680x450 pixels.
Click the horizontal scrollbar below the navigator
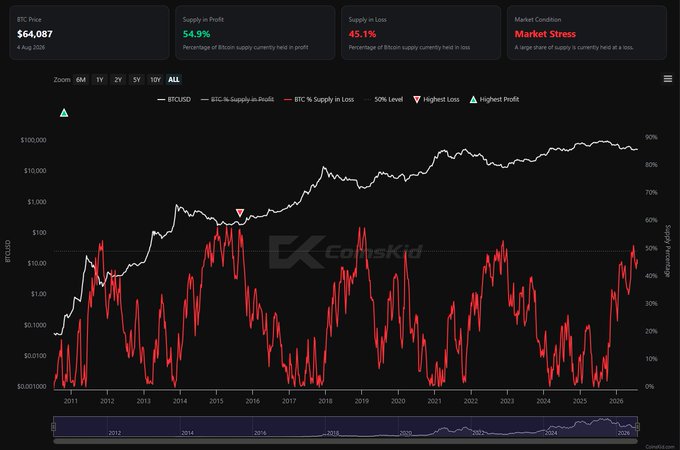345,441
